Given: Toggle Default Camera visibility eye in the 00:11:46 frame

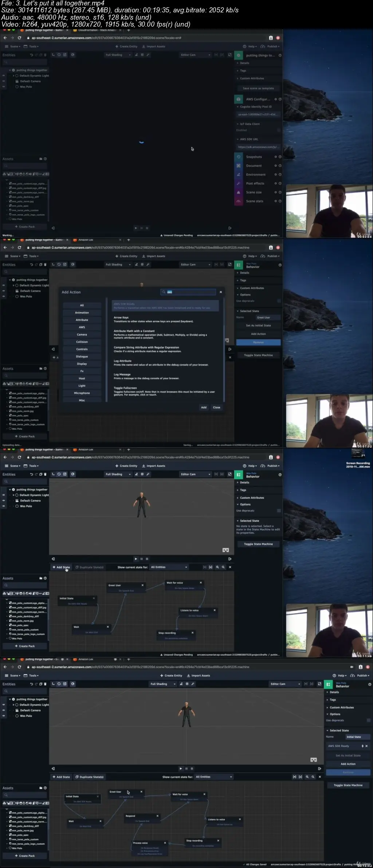Looking at the screenshot, I should [4, 500].
